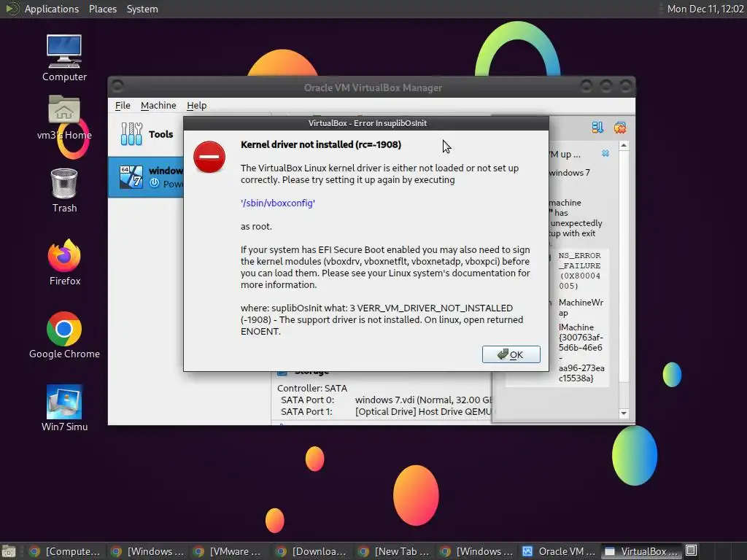This screenshot has height=560, width=747.
Task: Click the notification panel scrollbar down arrow
Action: pos(624,413)
